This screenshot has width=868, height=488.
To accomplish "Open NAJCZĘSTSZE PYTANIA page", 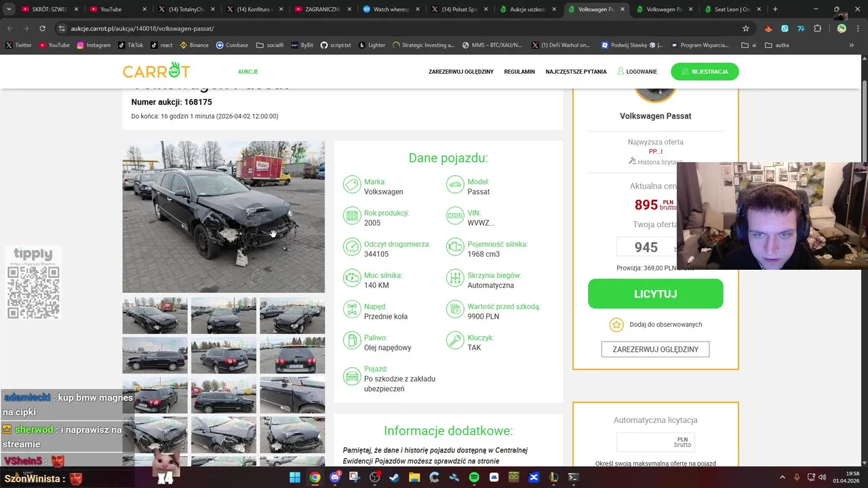I will (x=576, y=72).
